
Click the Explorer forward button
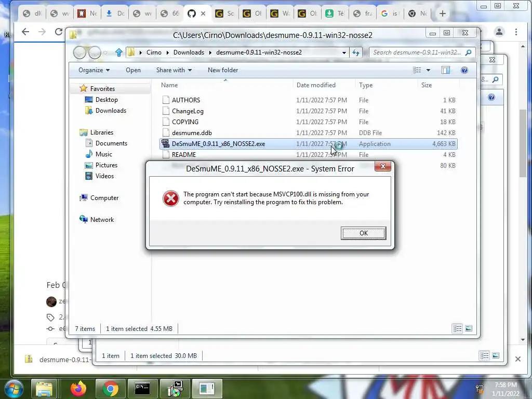(x=95, y=52)
